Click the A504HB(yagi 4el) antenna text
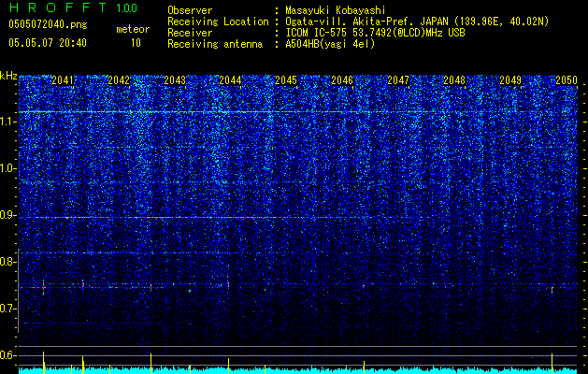The height and width of the screenshot is (374, 588). pyautogui.click(x=330, y=44)
